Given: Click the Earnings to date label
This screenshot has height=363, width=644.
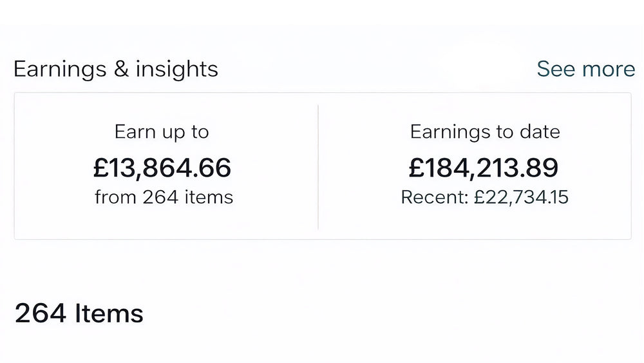Looking at the screenshot, I should (485, 132).
